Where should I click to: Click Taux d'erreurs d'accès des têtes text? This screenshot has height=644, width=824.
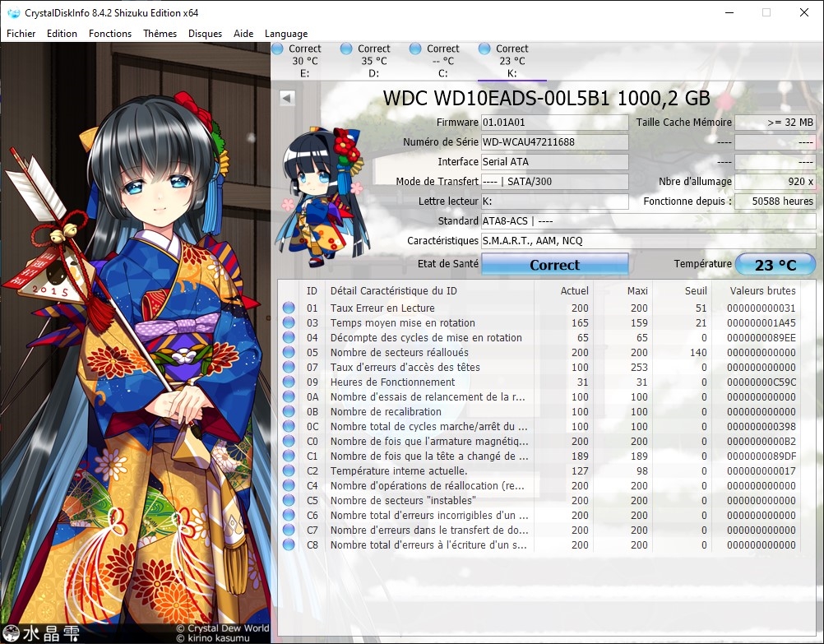pyautogui.click(x=405, y=367)
